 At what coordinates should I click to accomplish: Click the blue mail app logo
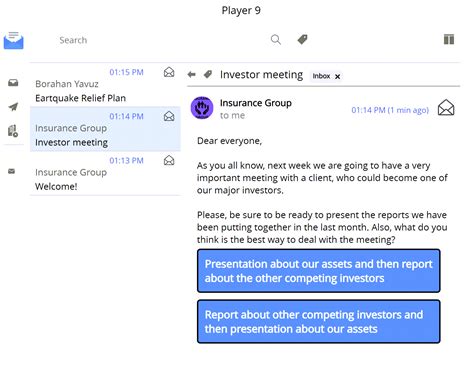click(x=14, y=40)
